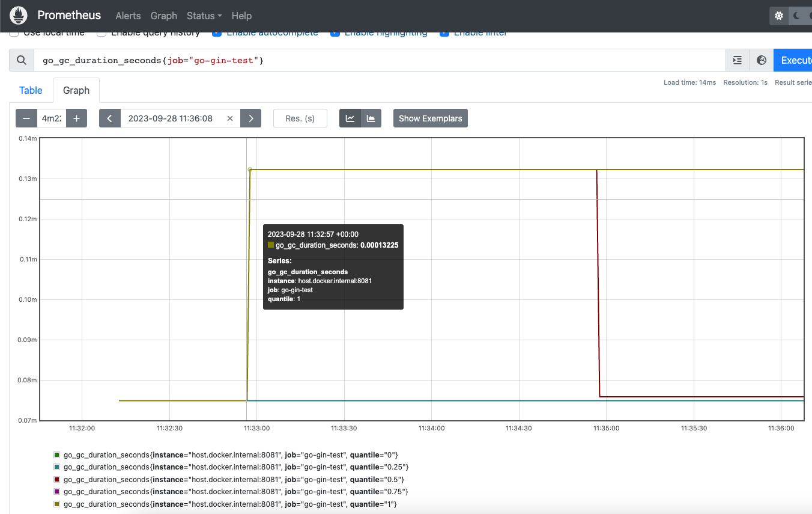Open the metrics explorer globe icon
This screenshot has height=514, width=812.
762,60
